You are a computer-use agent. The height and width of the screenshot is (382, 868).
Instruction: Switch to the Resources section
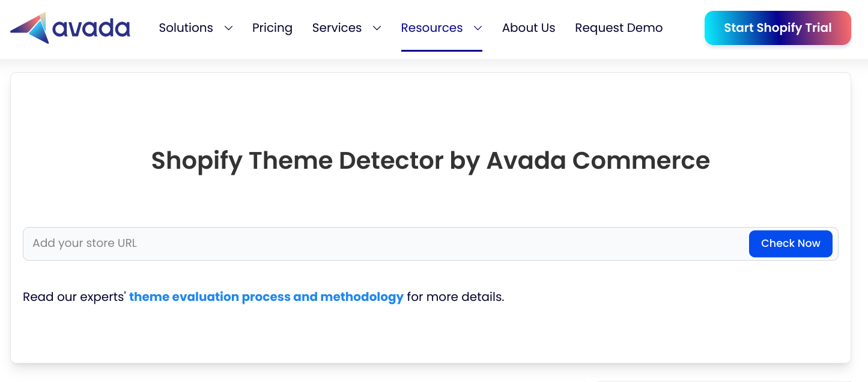coord(432,28)
